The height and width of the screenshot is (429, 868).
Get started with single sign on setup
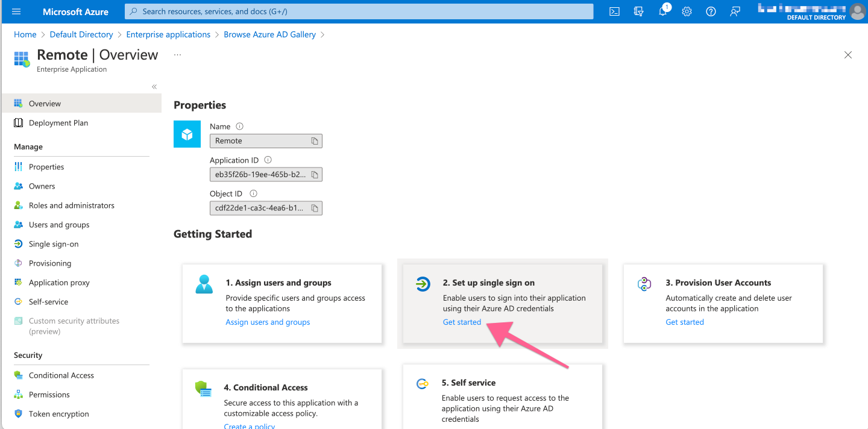pos(462,322)
